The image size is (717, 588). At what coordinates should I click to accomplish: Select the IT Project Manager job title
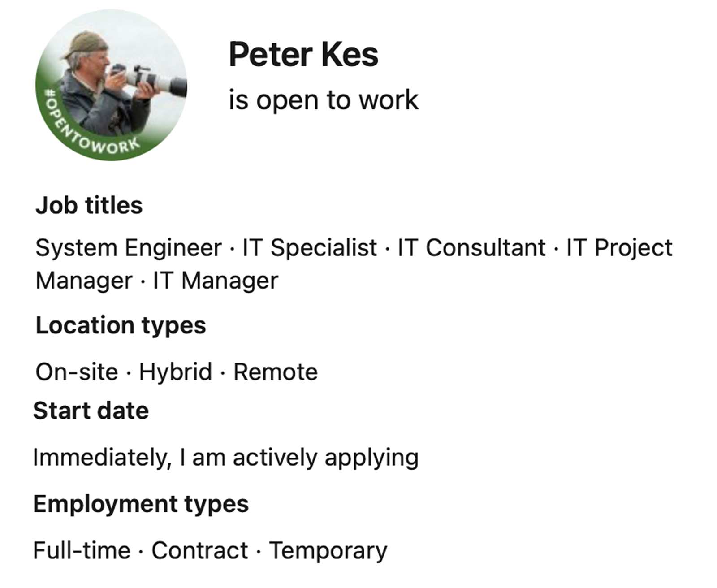click(619, 248)
